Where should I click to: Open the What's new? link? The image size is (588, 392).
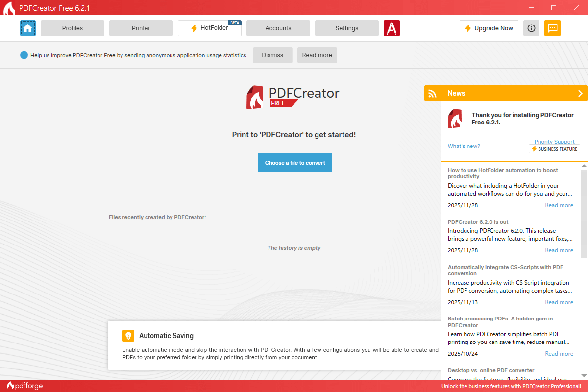pos(464,146)
